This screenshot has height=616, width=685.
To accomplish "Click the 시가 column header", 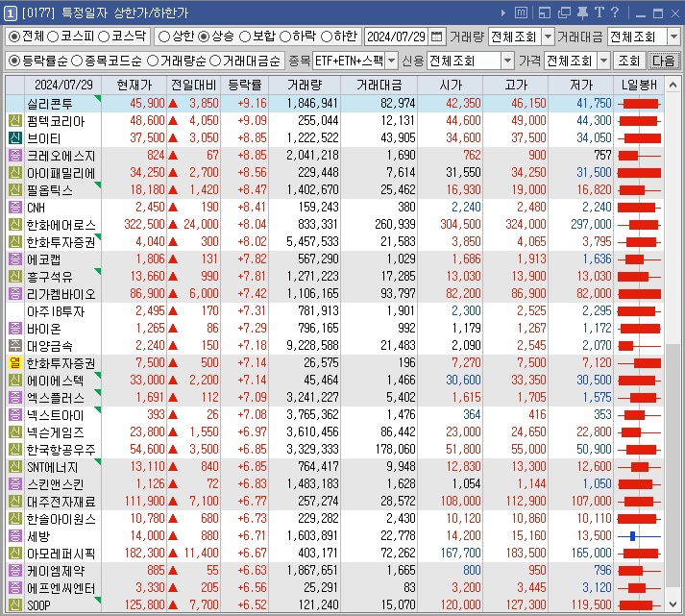I will pos(450,85).
